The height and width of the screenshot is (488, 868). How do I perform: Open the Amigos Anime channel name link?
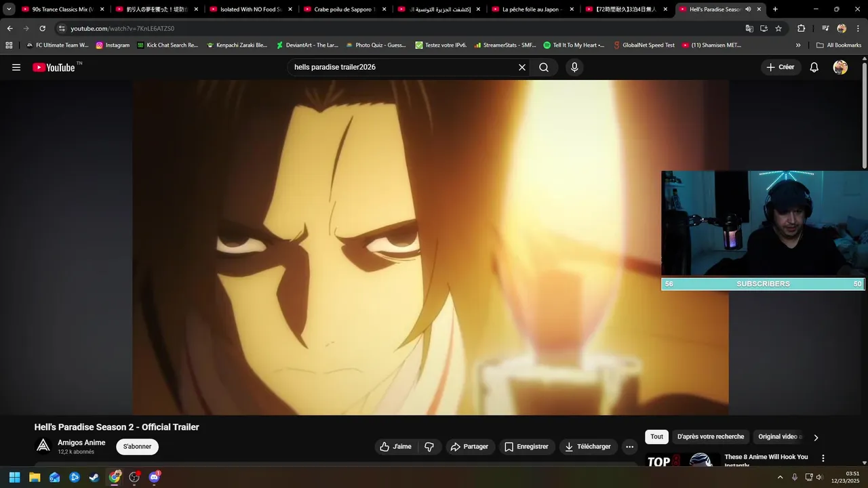81,443
